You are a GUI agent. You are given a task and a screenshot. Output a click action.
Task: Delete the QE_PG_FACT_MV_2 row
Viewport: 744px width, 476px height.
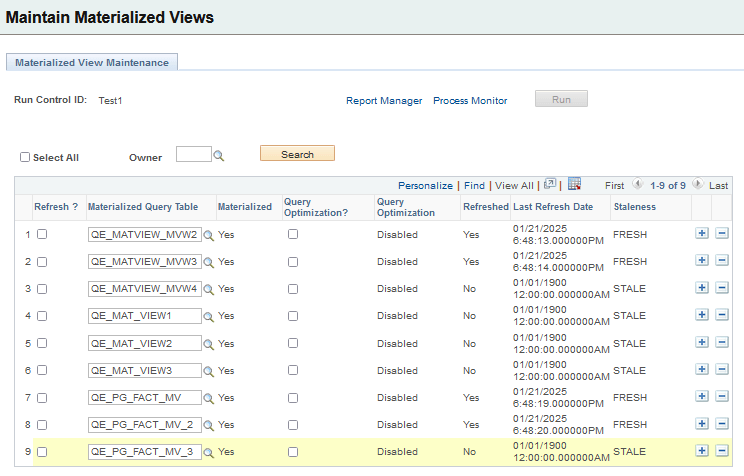(x=722, y=423)
